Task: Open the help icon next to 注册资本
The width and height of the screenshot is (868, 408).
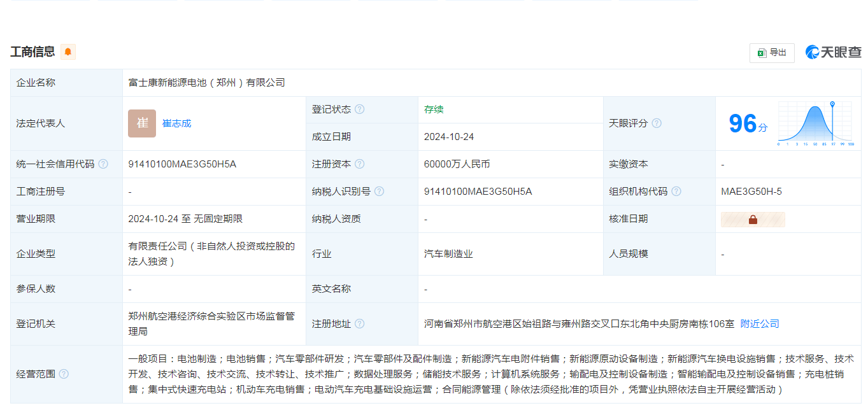Action: coord(360,164)
